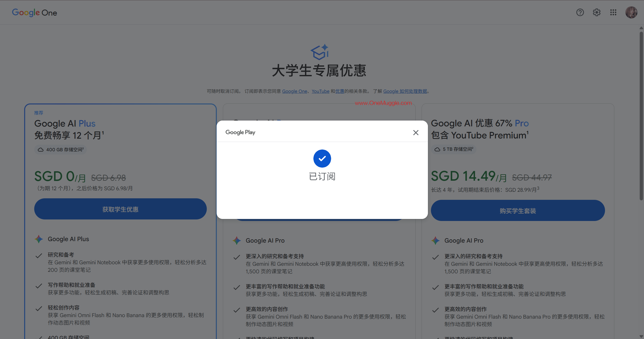Click the 5 TB 存储空间 chip
Screen dimensions: 644x339
[454, 149]
